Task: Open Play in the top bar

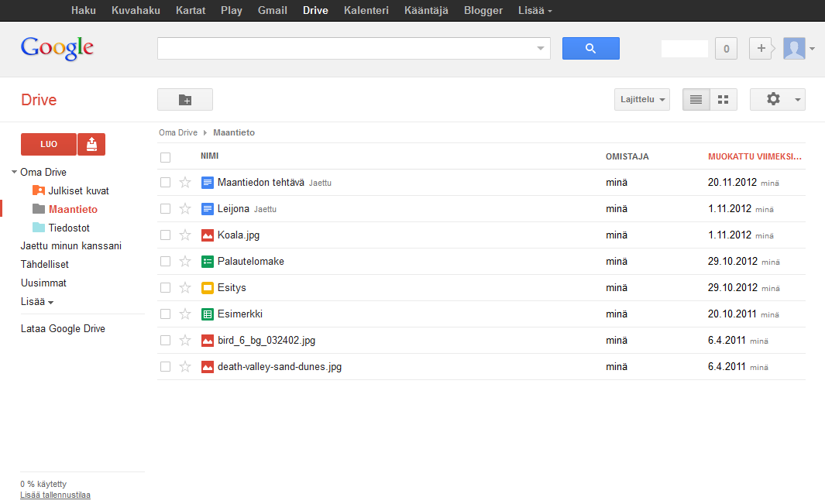Action: 232,11
